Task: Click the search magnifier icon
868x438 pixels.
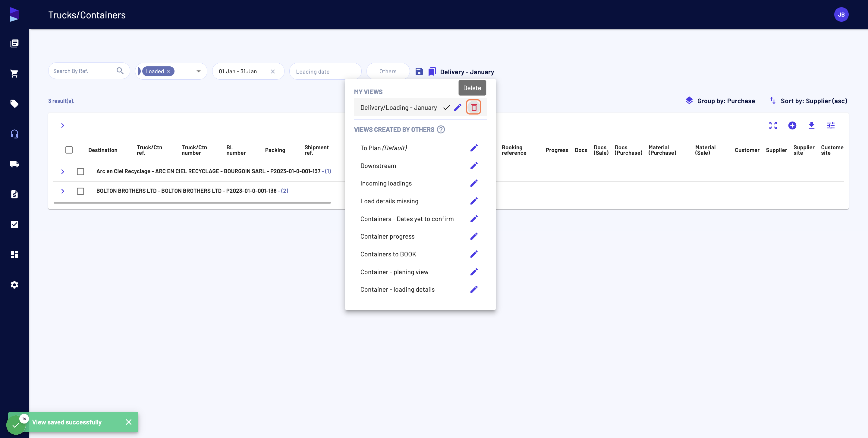Action: [x=120, y=71]
